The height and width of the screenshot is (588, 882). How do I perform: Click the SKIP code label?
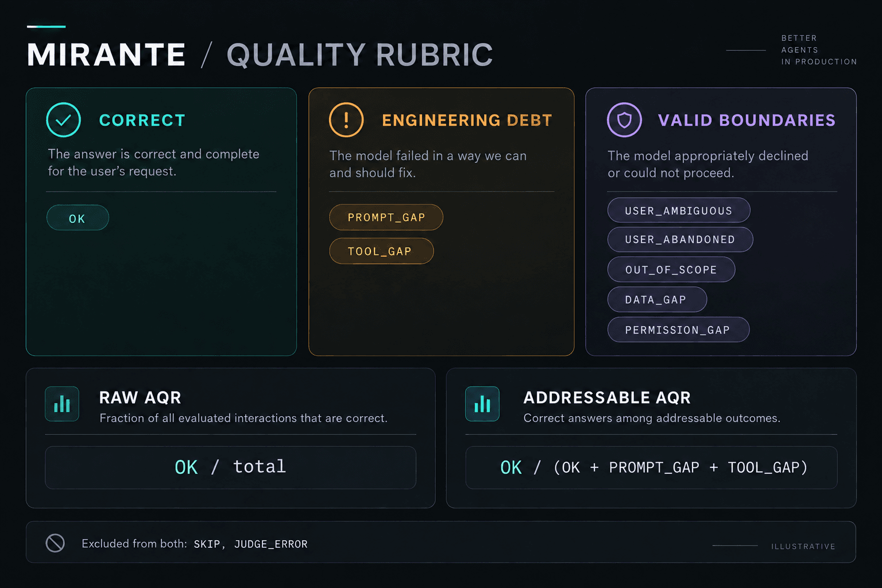click(x=207, y=544)
